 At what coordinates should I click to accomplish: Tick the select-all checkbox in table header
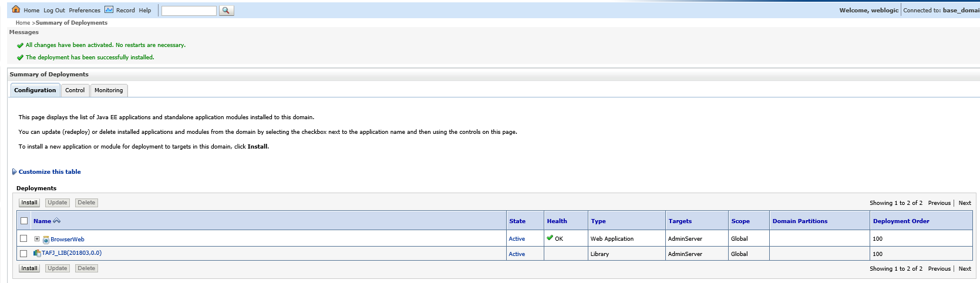24,221
